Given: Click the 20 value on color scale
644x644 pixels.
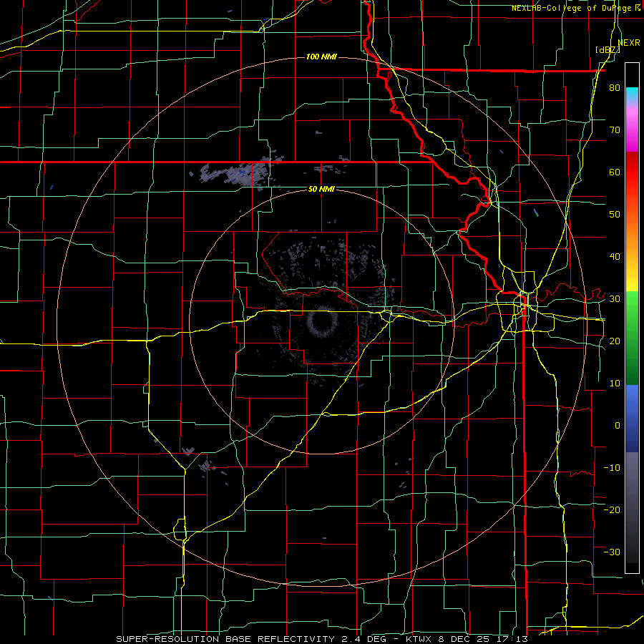Looking at the screenshot, I should point(615,341).
